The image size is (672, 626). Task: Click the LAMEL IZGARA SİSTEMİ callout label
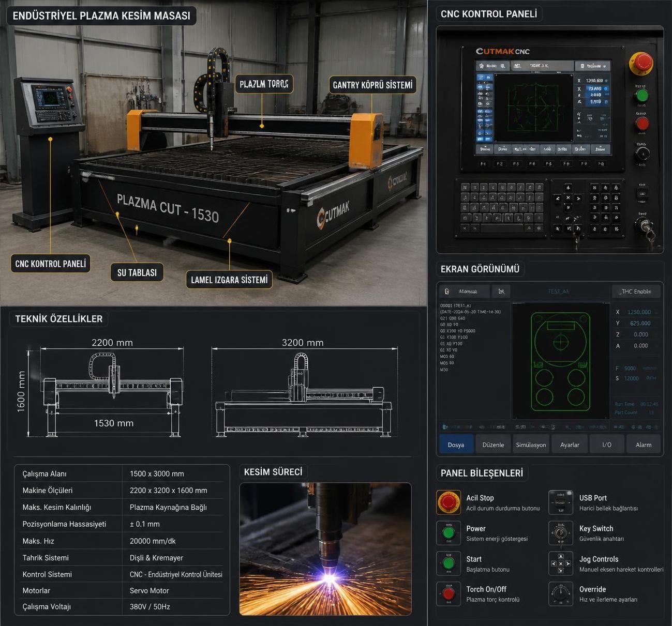pyautogui.click(x=229, y=280)
